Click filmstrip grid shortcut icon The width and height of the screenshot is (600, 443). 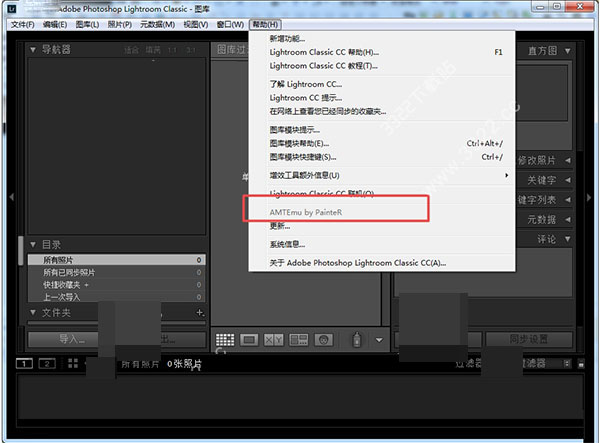(73, 363)
